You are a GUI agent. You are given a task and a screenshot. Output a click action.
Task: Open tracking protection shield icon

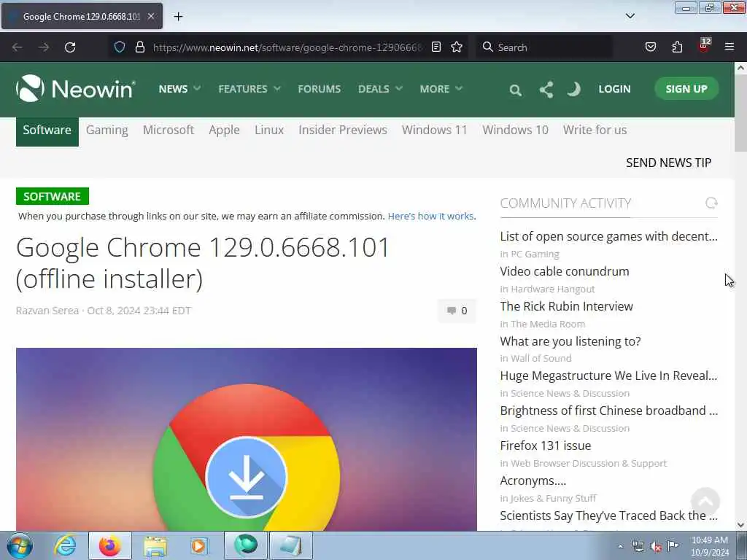(120, 47)
